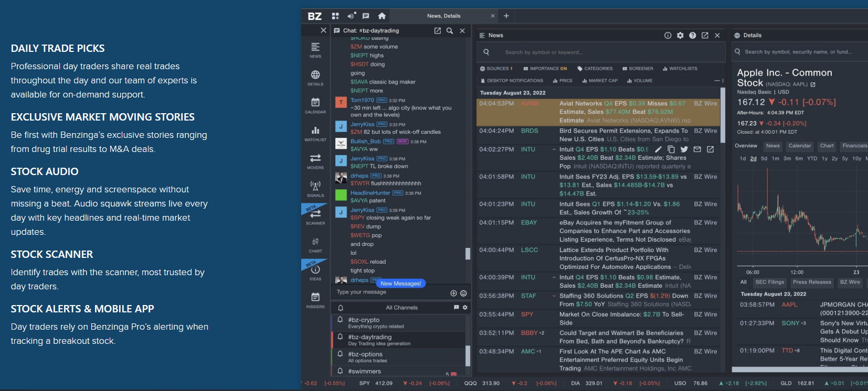868x391 pixels.
Task: Open the Screener filter dropdown
Action: click(x=638, y=69)
